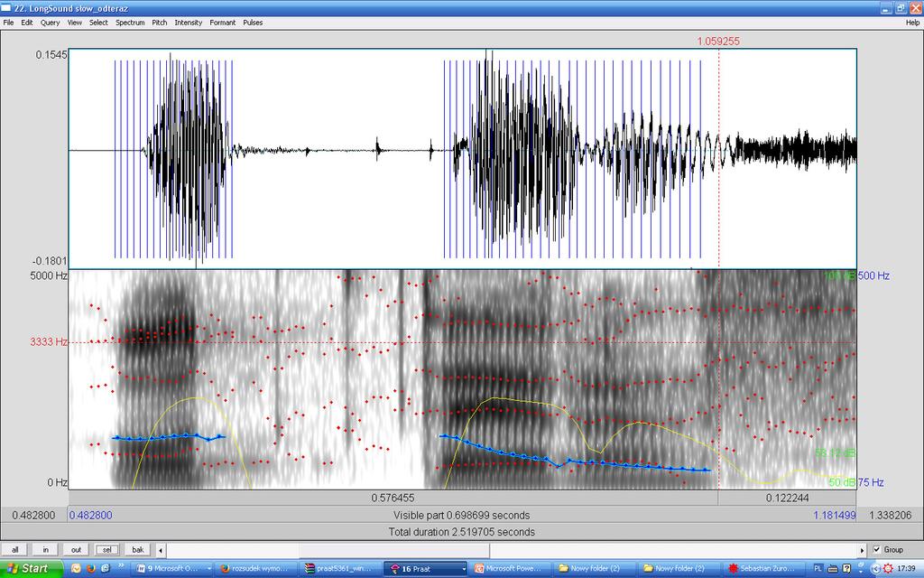
Task: Click the grey 0.482800 bar left of the visible part
Action: click(x=33, y=515)
